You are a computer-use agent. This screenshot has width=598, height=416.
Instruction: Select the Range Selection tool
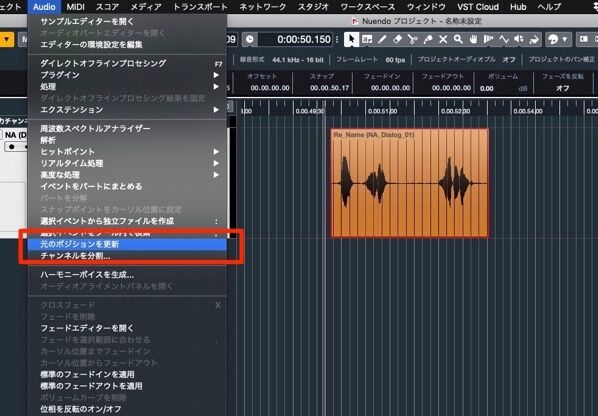(367, 39)
